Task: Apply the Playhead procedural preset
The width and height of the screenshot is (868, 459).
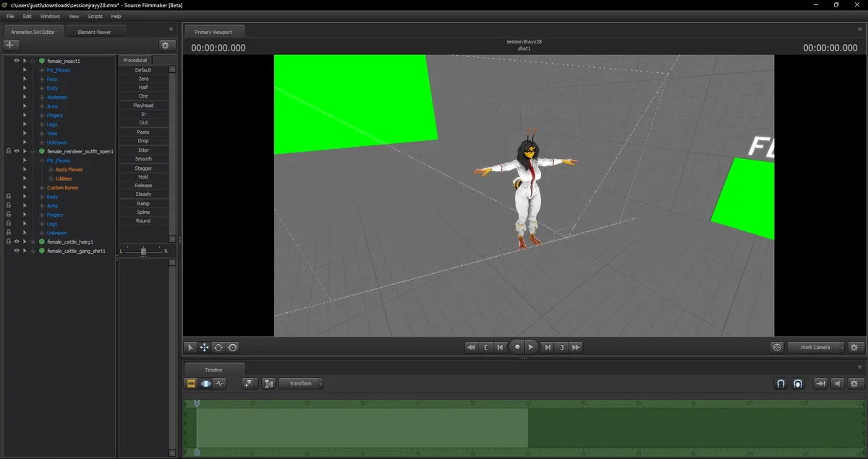Action: point(143,106)
